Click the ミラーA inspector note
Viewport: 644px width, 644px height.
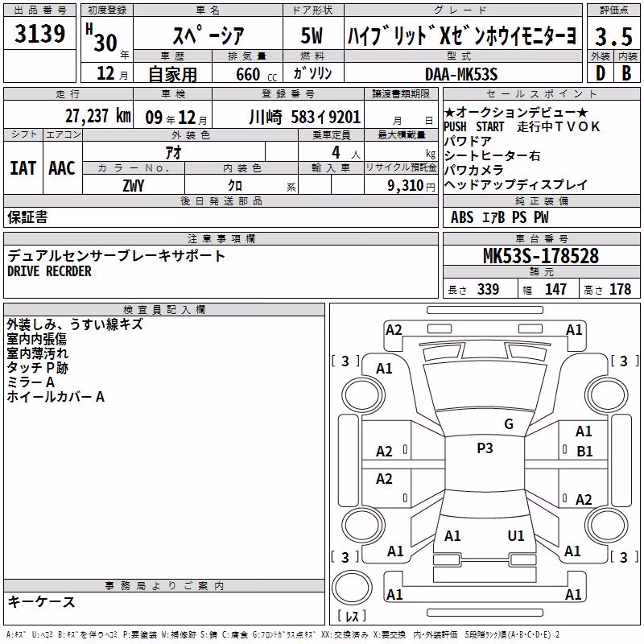tap(31, 382)
